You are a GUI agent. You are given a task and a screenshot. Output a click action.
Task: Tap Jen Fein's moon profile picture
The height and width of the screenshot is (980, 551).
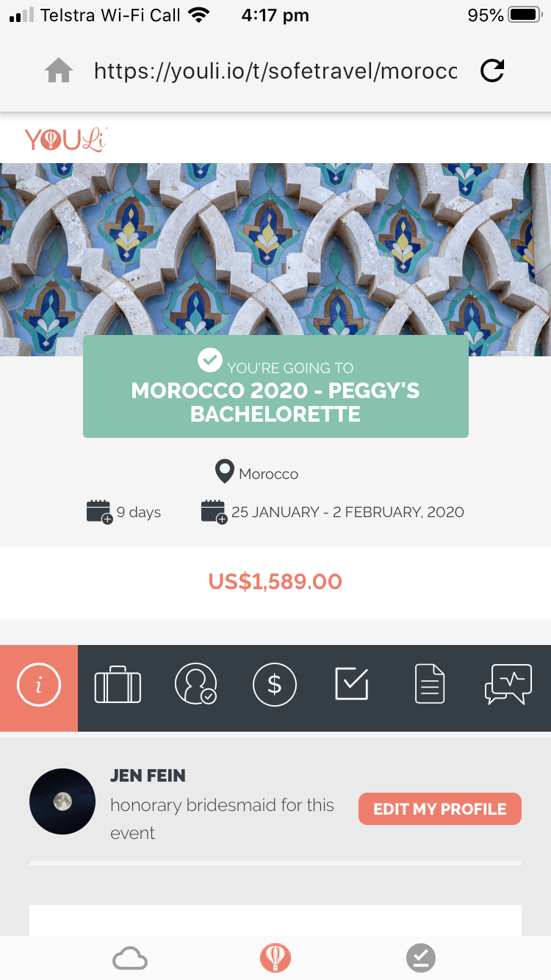pos(62,801)
